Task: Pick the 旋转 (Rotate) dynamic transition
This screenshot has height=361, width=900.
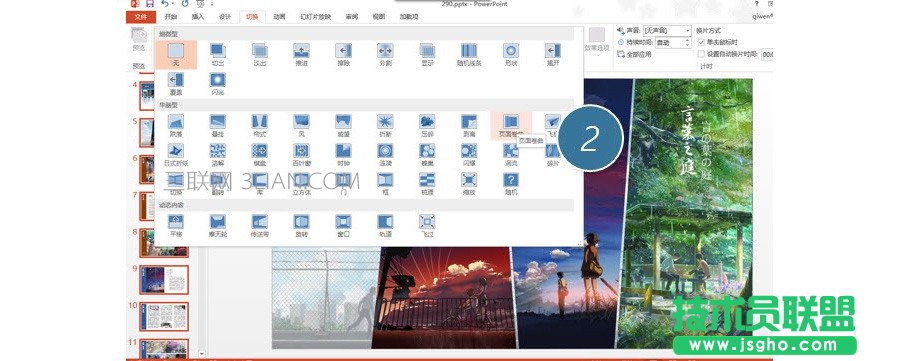Action: [x=301, y=226]
